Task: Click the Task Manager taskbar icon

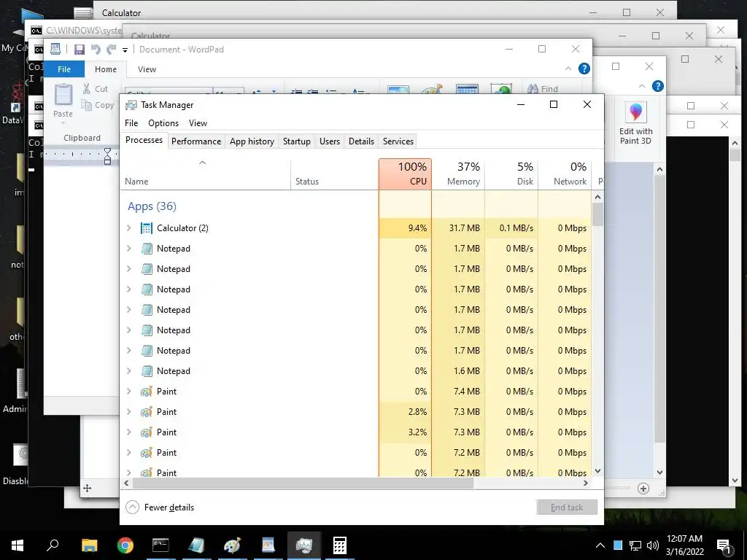Action: pos(304,545)
